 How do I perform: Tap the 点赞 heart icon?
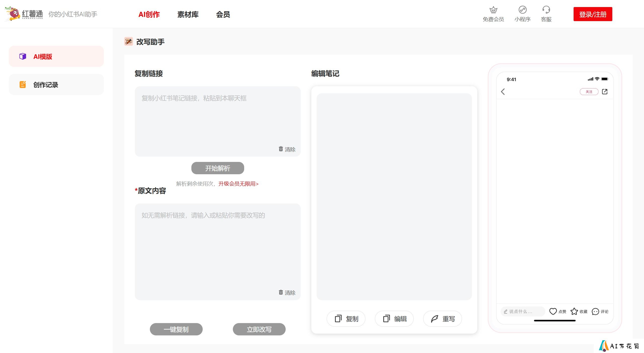pyautogui.click(x=553, y=311)
